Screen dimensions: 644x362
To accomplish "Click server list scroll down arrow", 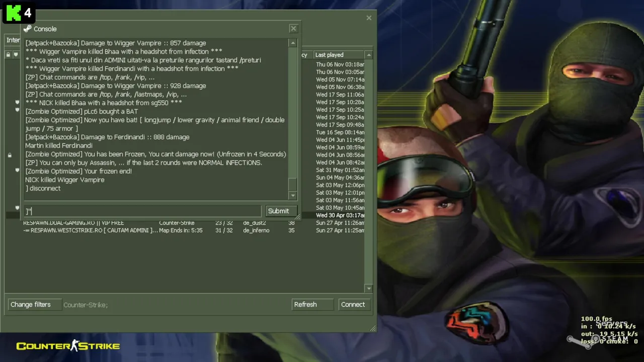I will pyautogui.click(x=369, y=289).
